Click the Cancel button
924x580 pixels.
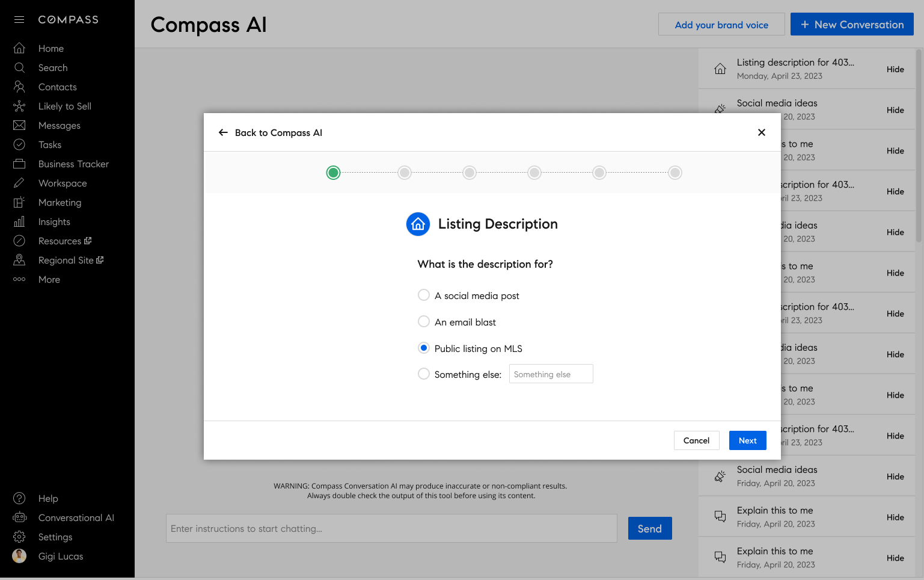697,440
